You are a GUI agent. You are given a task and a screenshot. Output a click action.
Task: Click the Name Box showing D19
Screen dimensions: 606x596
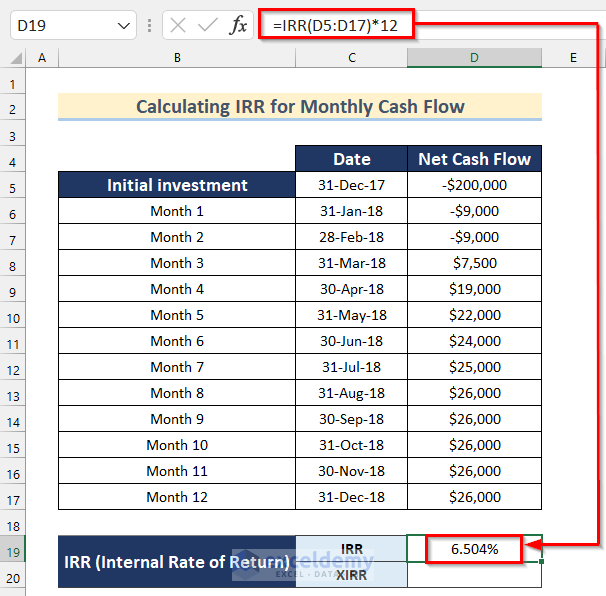pyautogui.click(x=73, y=26)
